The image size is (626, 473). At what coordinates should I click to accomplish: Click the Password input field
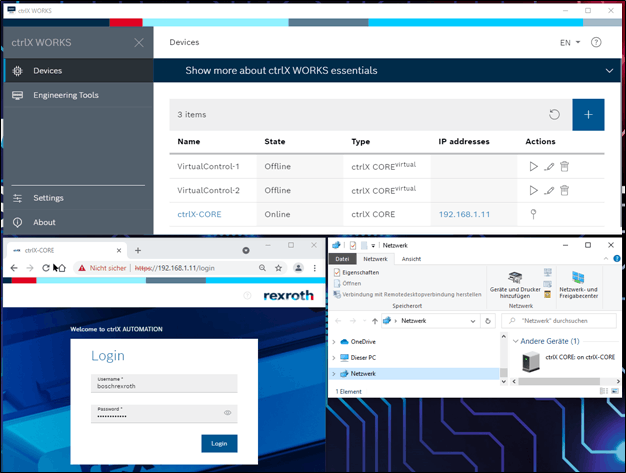[164, 414]
